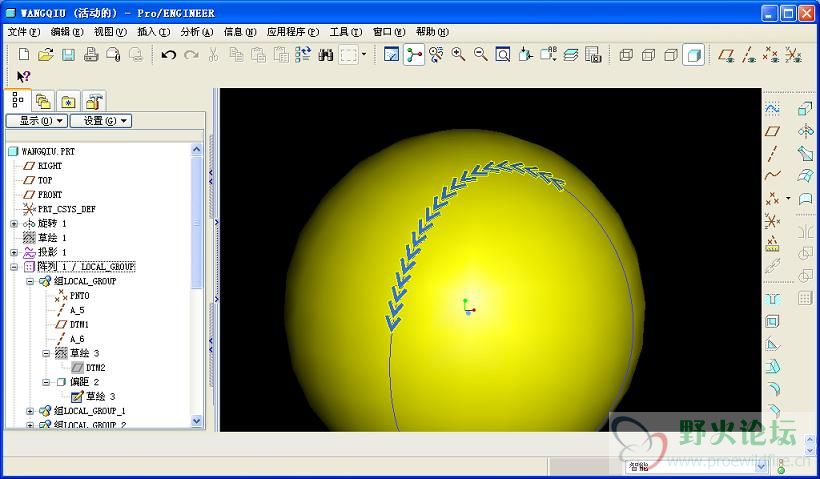Open the Layers icon in the toolbar

point(571,54)
